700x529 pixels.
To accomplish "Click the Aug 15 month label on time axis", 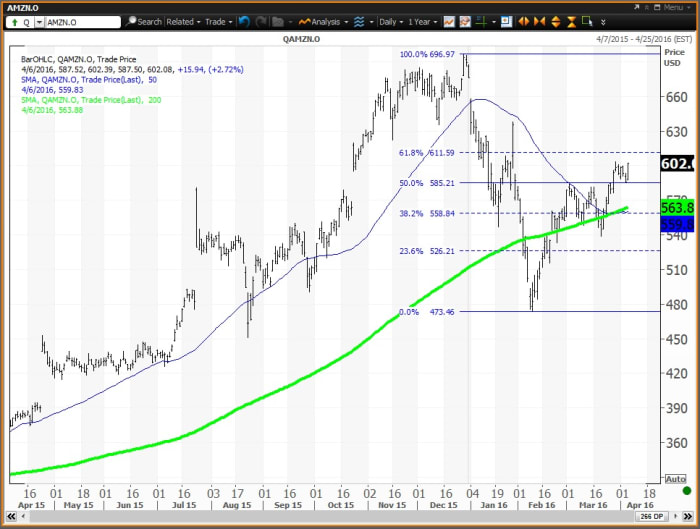I will coord(237,505).
